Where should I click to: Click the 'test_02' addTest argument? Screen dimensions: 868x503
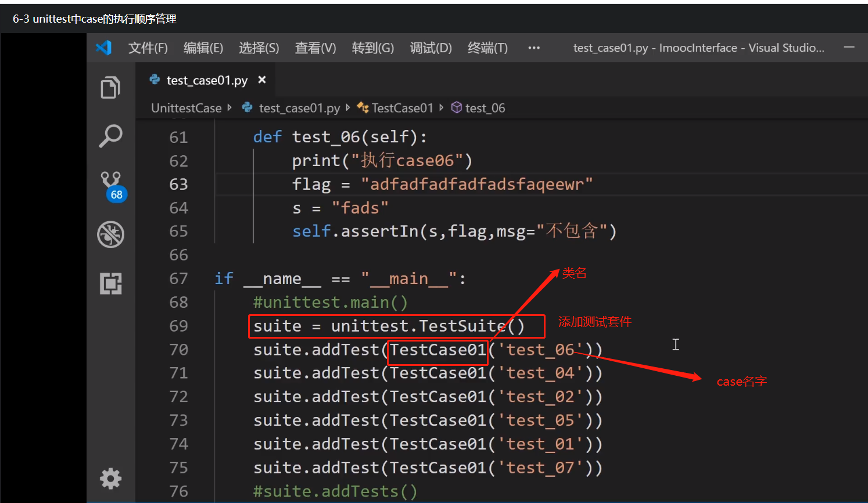(540, 397)
